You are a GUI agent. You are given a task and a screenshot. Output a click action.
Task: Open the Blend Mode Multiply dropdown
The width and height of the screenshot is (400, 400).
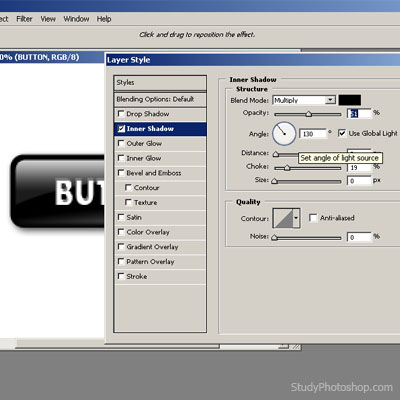304,100
